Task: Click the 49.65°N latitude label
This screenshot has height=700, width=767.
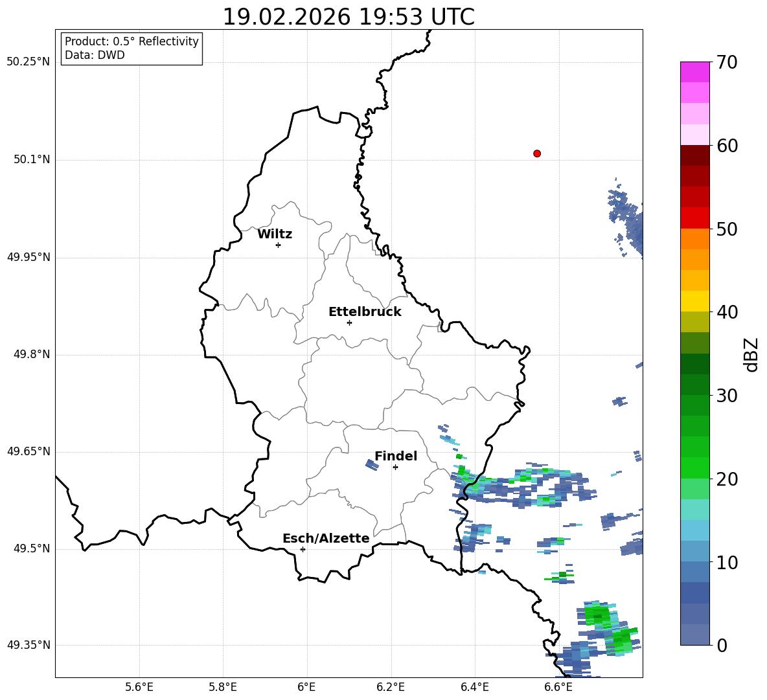Action: pyautogui.click(x=29, y=451)
